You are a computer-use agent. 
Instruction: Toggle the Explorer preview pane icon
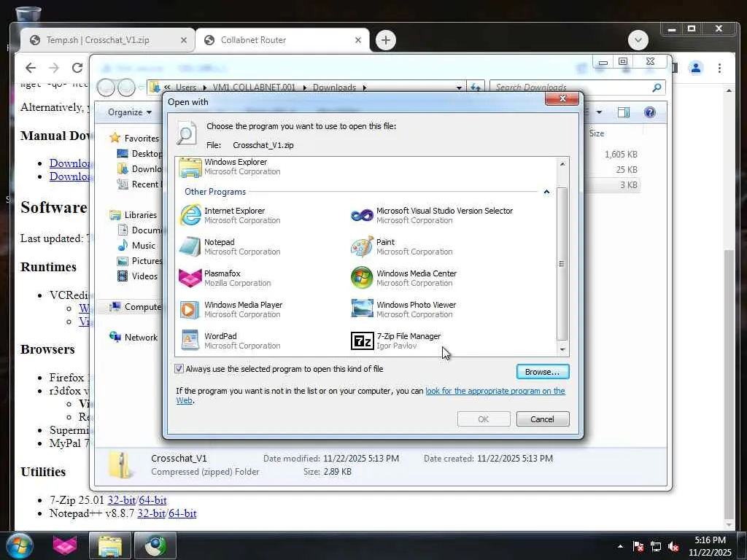pos(623,112)
